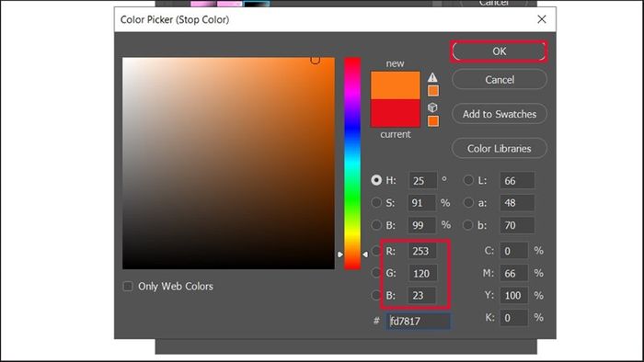Click the Y yellow field showing 100
644x362 pixels.
(x=513, y=295)
